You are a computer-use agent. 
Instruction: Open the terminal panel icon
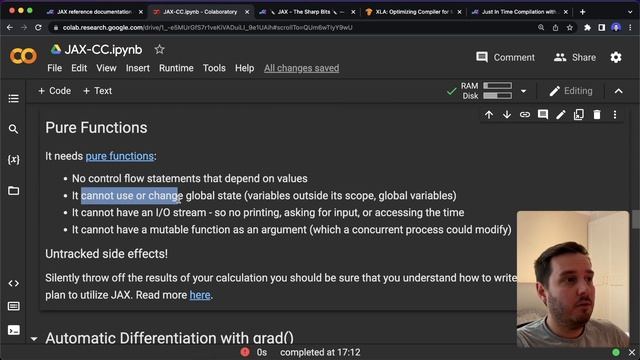[13, 330]
